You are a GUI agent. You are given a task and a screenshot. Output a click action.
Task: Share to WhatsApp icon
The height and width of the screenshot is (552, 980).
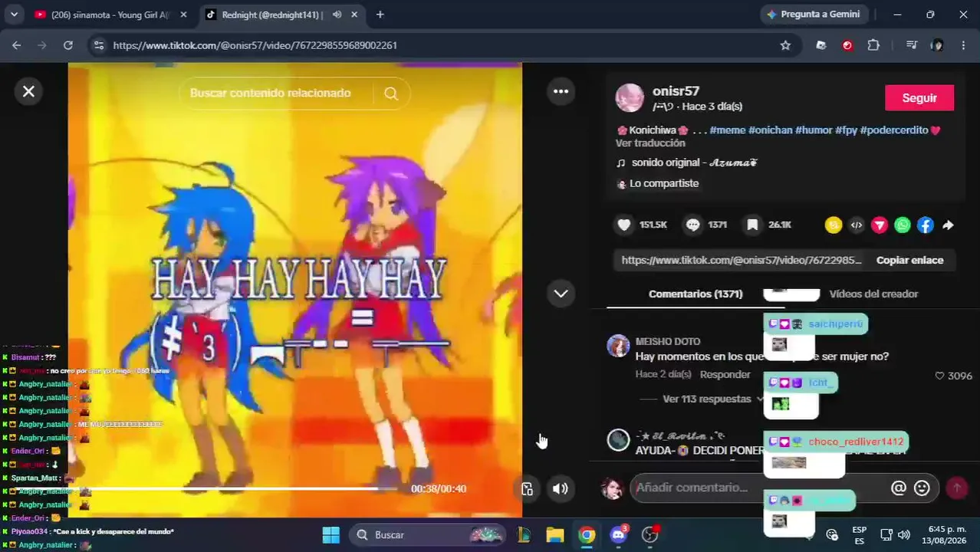pyautogui.click(x=903, y=225)
